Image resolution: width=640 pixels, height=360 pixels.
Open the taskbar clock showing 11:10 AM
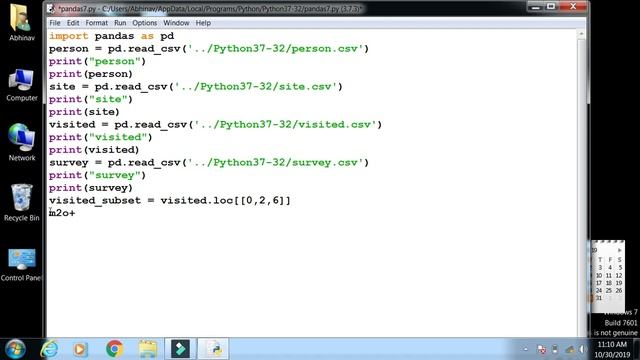click(612, 349)
